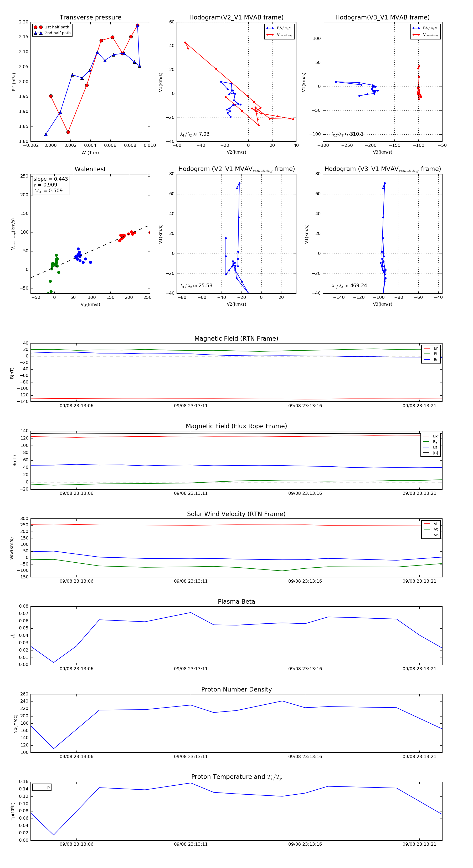Click the "Np(#/cc)" y-axis label
The image size is (473, 868).
15,724
